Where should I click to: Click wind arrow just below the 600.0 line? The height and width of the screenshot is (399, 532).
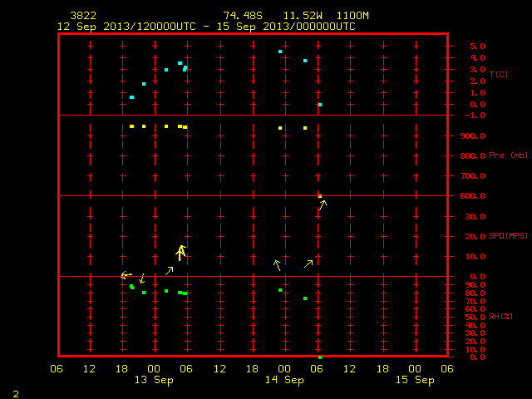[x=323, y=205]
